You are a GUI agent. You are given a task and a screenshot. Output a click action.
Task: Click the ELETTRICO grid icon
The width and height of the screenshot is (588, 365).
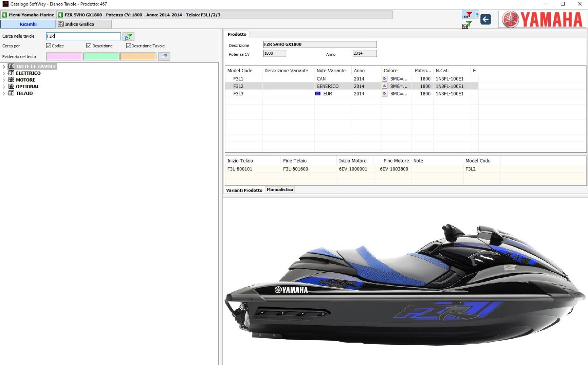pyautogui.click(x=11, y=73)
